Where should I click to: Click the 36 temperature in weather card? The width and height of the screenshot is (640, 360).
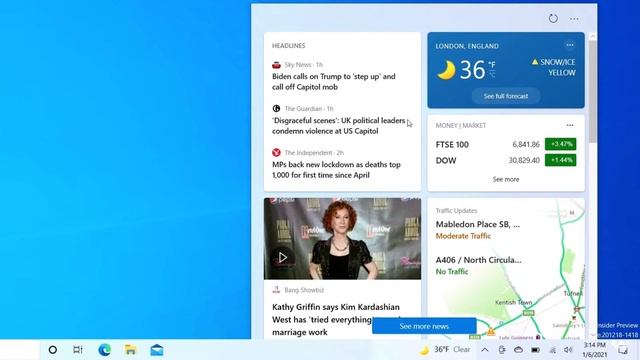[473, 70]
